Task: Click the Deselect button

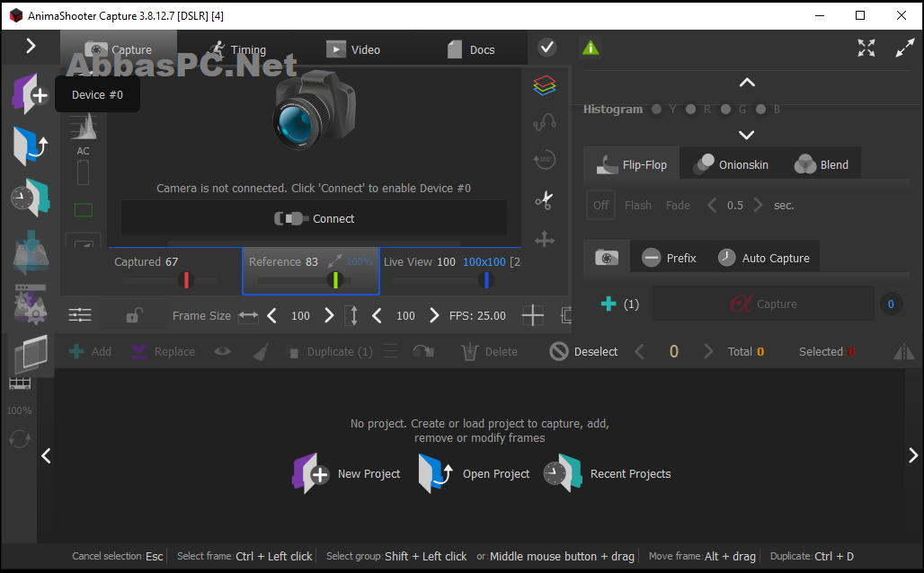Action: click(583, 351)
